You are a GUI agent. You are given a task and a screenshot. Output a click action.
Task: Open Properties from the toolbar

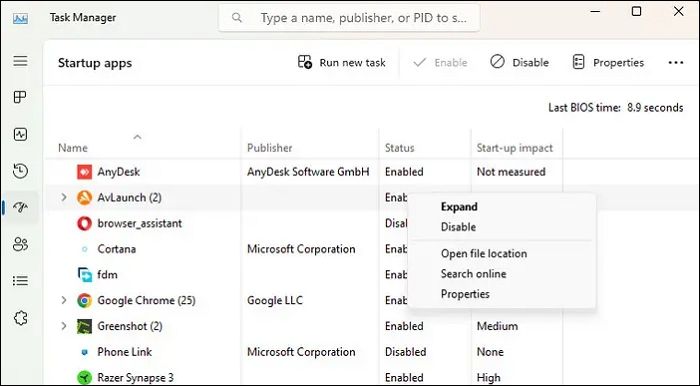pos(608,62)
